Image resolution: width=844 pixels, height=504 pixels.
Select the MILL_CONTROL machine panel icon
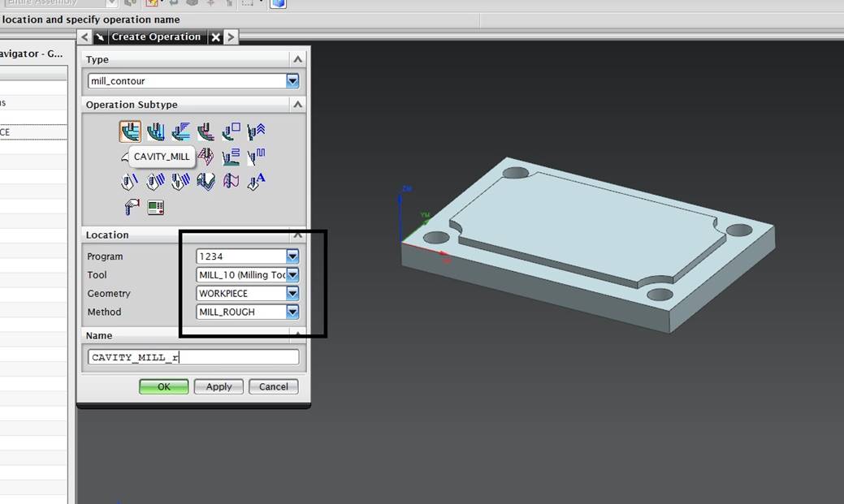155,207
